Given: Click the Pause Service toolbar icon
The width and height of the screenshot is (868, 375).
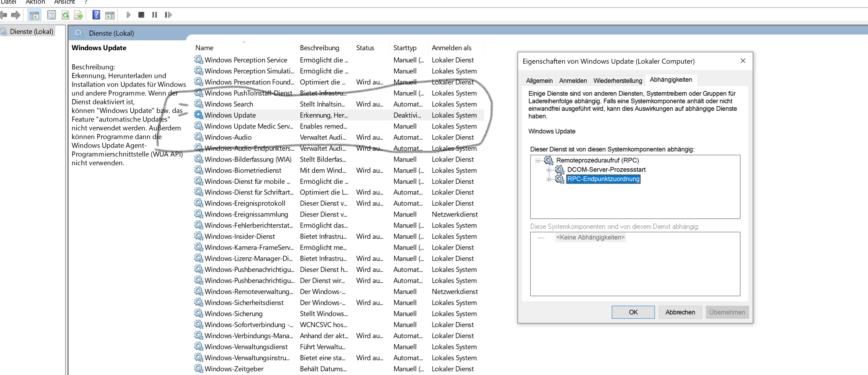Looking at the screenshot, I should 155,15.
